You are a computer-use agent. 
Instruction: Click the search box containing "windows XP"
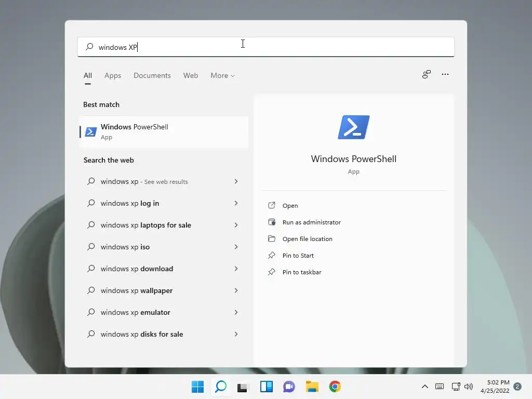click(265, 47)
